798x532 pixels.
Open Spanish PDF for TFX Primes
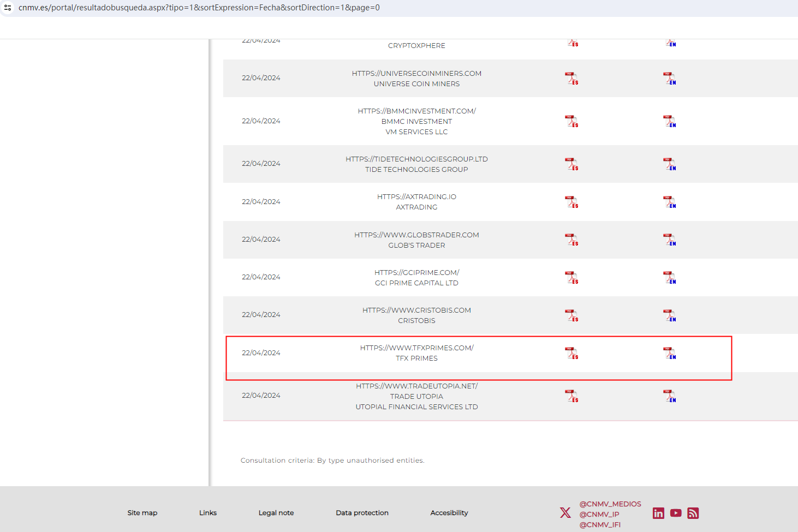coord(571,353)
